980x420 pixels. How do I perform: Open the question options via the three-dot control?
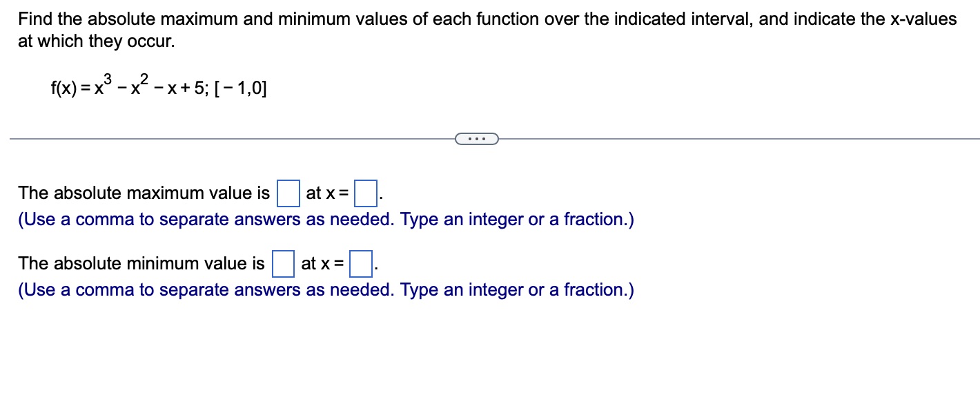coord(477,138)
